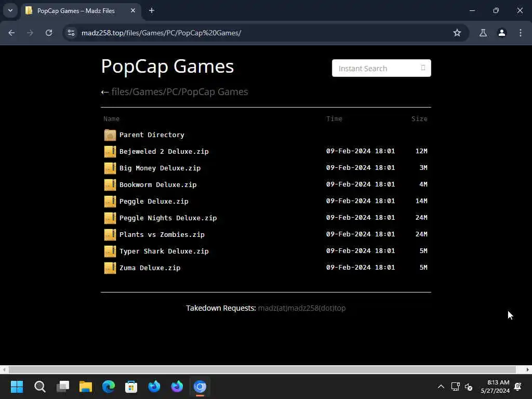This screenshot has height=399, width=532.
Task: Launch Microsoft Edge from the taskbar
Action: tap(109, 387)
